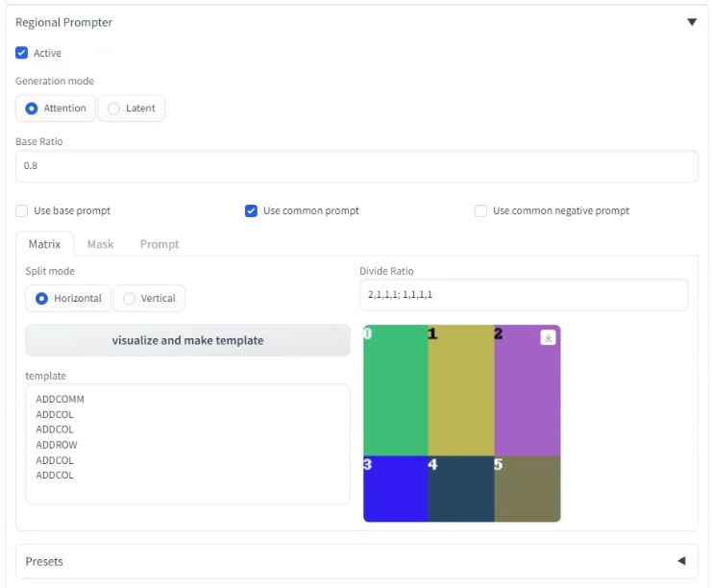Click the ADDCOMM line in template
This screenshot has width=712, height=588.
(x=60, y=399)
